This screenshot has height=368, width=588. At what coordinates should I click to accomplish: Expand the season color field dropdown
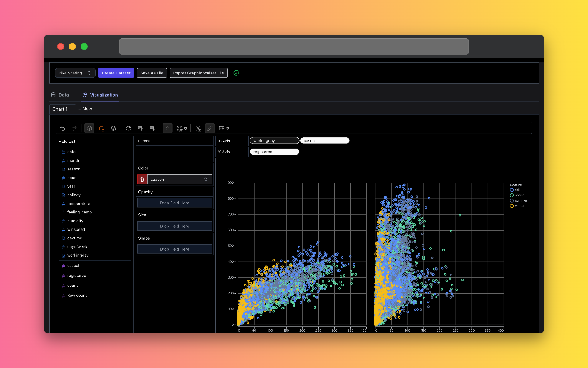coord(179,180)
